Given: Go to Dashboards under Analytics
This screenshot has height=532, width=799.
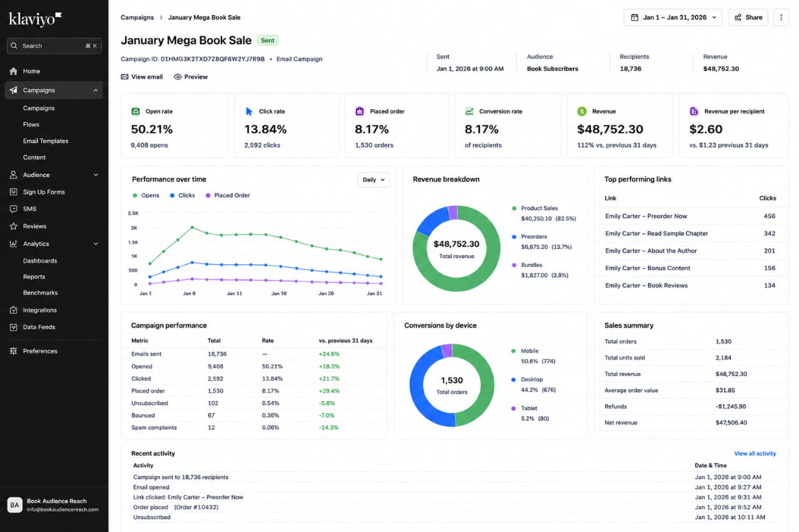Looking at the screenshot, I should pos(40,261).
